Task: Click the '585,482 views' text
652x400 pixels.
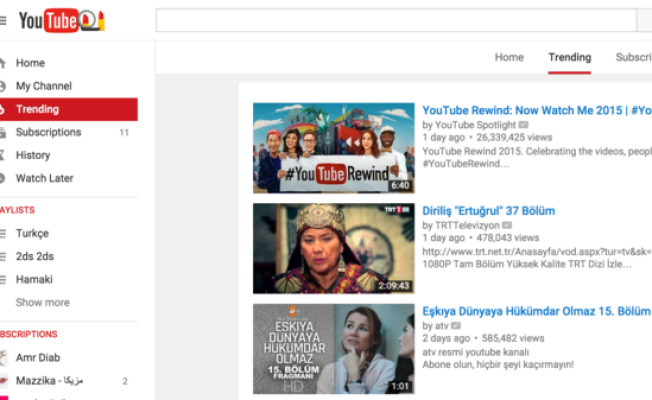Action: coord(513,338)
